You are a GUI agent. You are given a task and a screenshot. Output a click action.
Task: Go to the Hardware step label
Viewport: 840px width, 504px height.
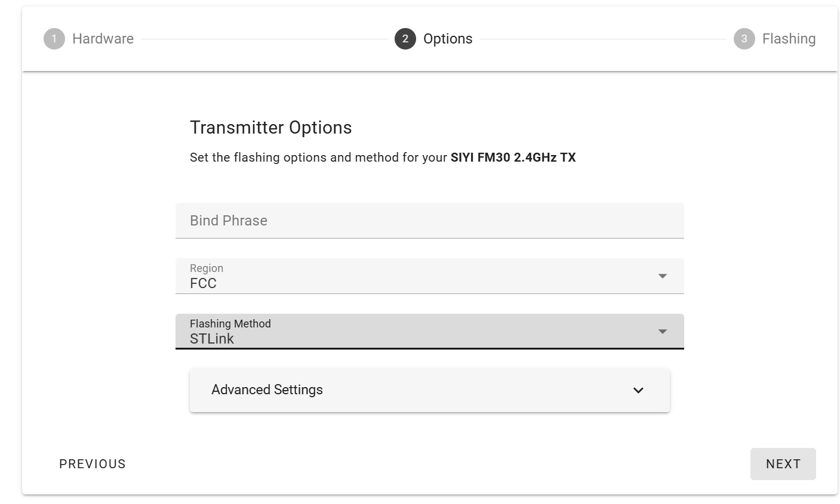(103, 39)
